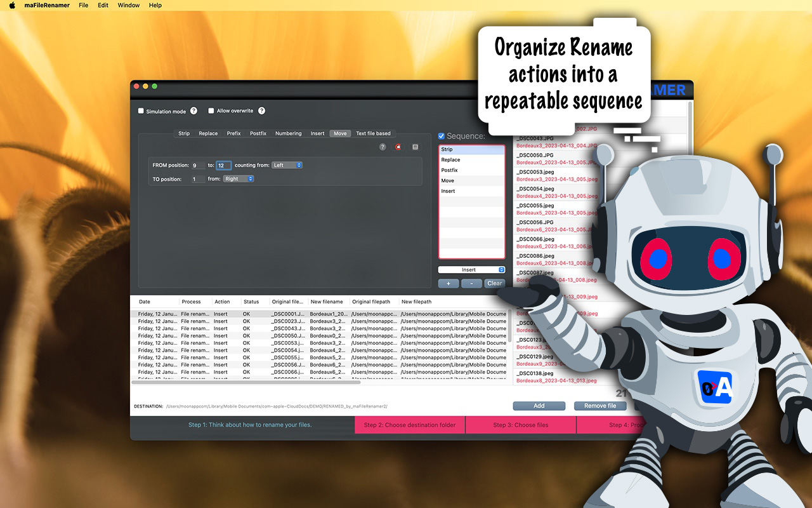Open help icon beside Allow overwrite

point(261,110)
